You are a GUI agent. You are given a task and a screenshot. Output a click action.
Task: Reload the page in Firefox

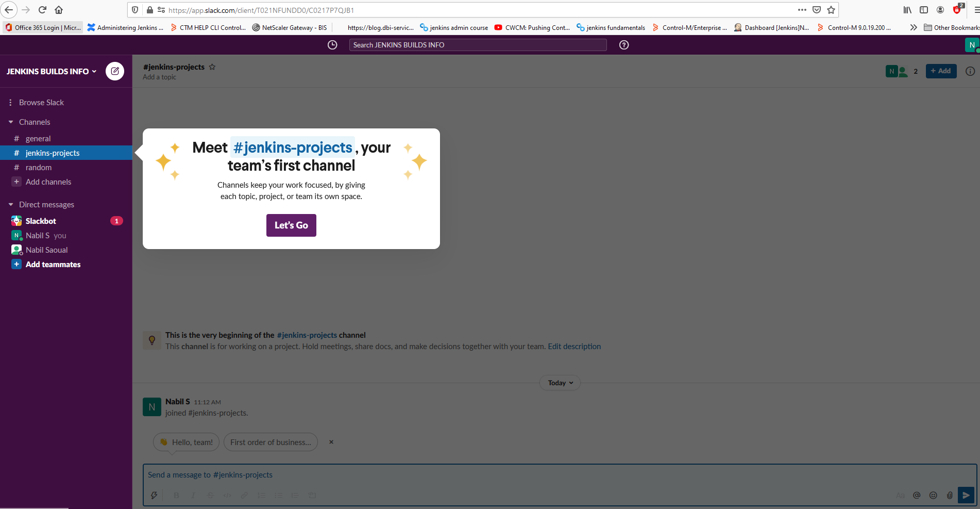pos(43,10)
